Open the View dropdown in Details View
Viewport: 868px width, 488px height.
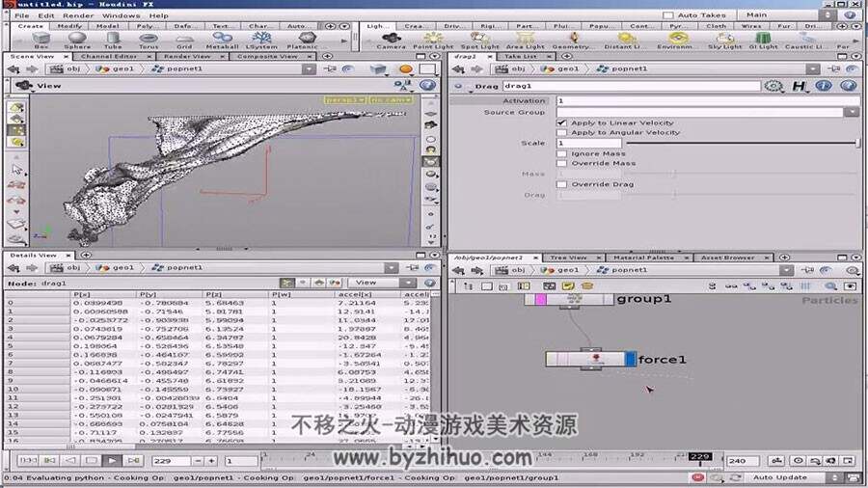[384, 283]
